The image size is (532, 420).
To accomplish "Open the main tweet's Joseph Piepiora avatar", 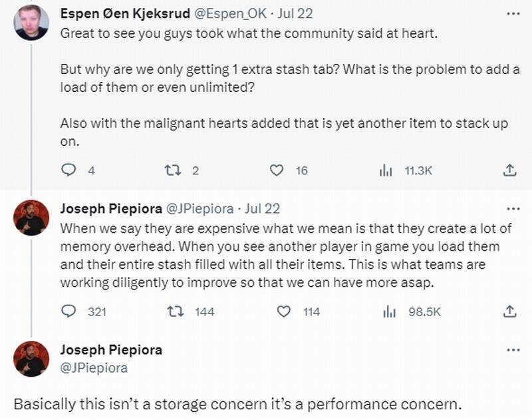I will pos(31,359).
